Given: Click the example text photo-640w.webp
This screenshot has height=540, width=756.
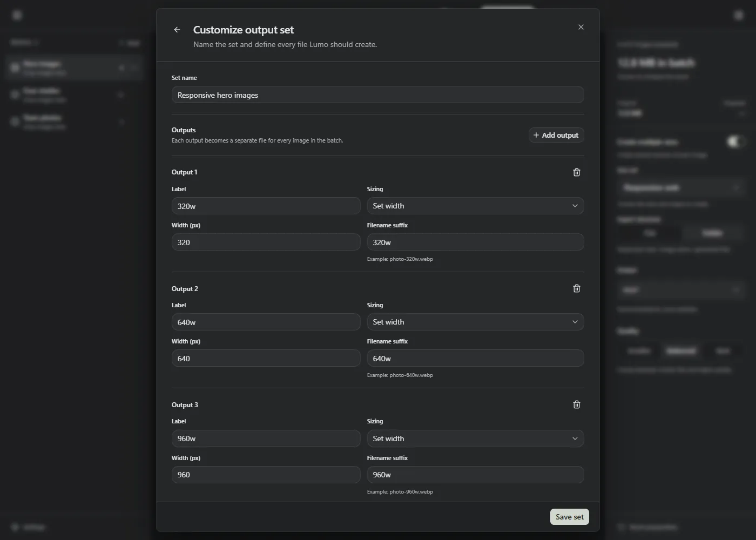Looking at the screenshot, I should point(411,375).
